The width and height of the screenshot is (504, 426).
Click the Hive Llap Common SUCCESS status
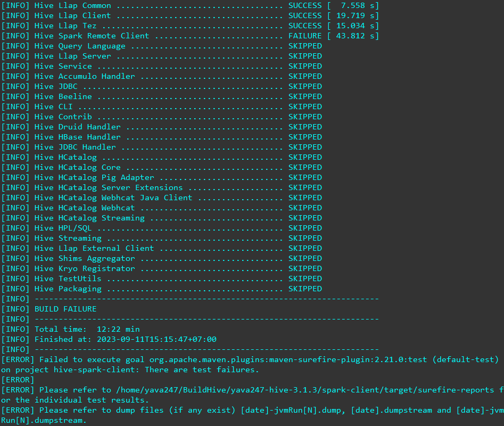point(305,5)
